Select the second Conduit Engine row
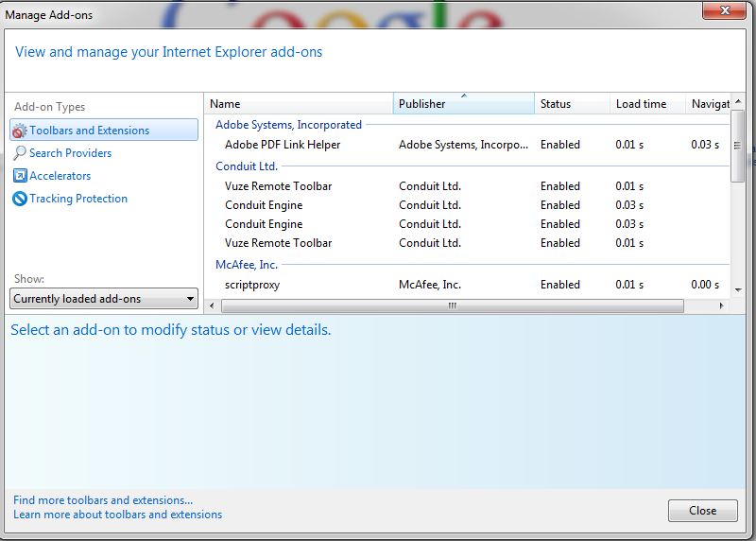The height and width of the screenshot is (541, 756). [x=467, y=224]
